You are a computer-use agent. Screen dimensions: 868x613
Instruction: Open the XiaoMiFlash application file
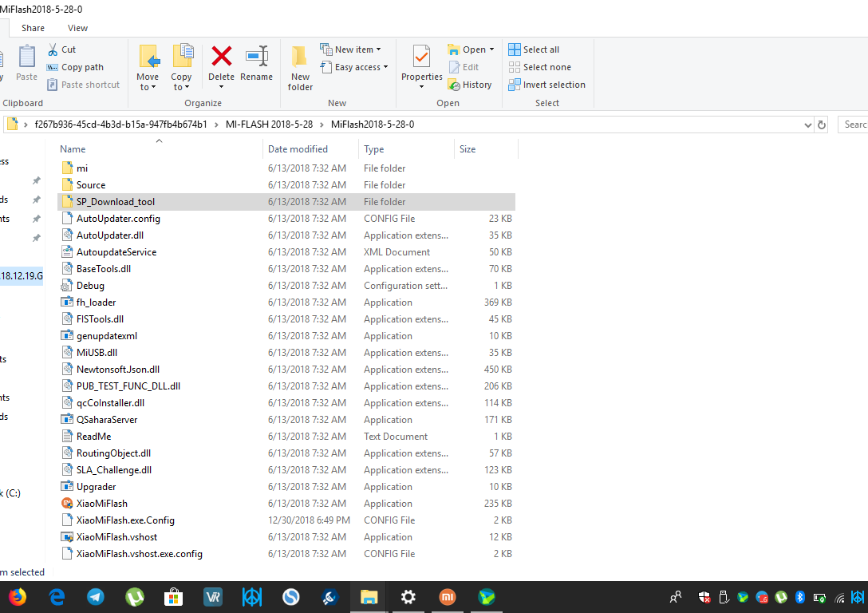(101, 504)
